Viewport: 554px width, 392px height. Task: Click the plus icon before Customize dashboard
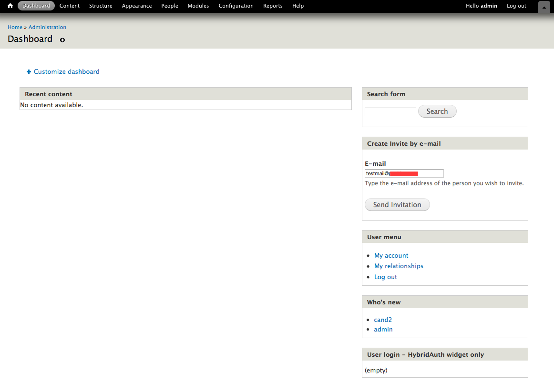tap(29, 71)
